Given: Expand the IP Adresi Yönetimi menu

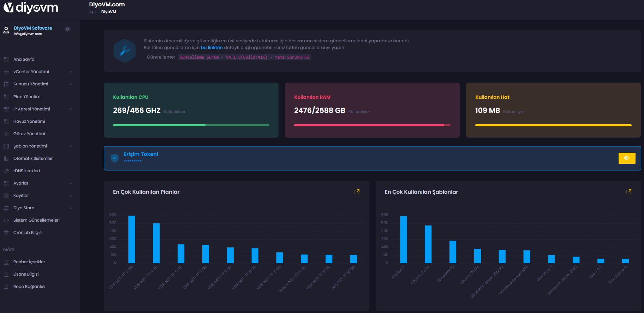Looking at the screenshot, I should (x=71, y=109).
